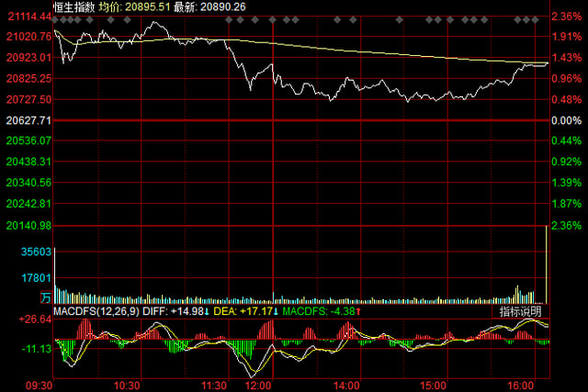Click the 21114.44 top price label

(26, 17)
